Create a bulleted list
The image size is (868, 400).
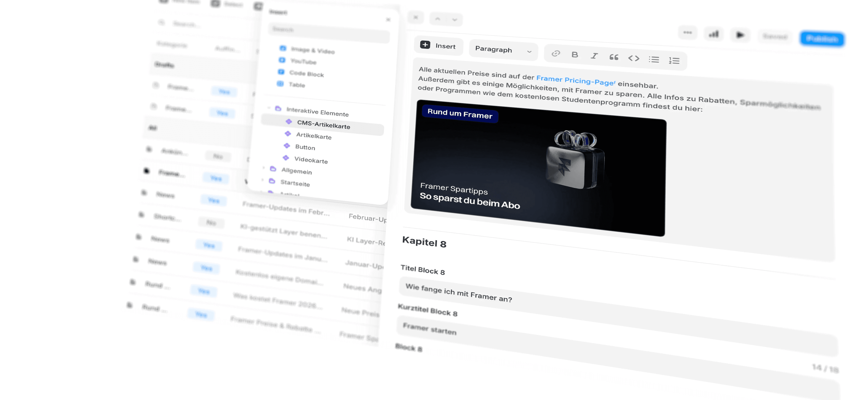tap(654, 60)
